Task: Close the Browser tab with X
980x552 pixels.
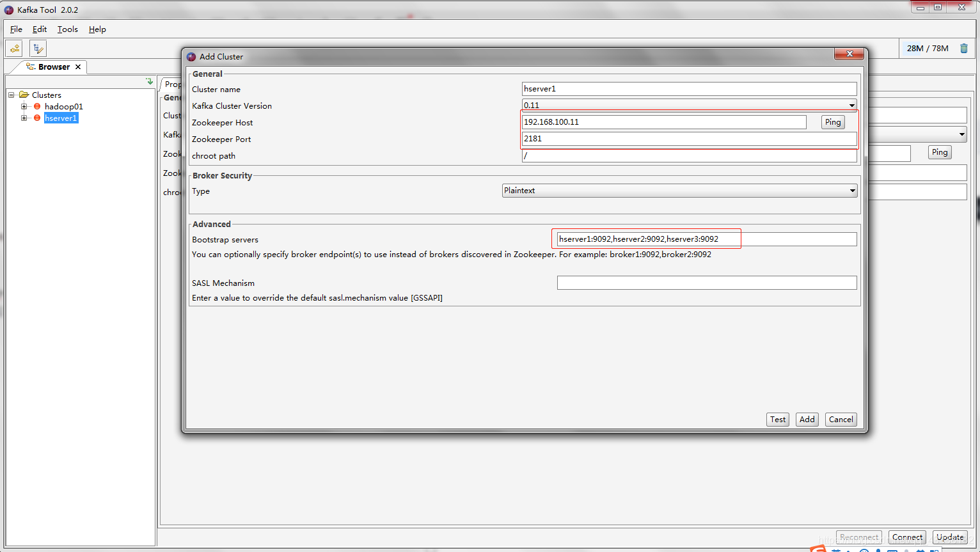Action: point(78,67)
